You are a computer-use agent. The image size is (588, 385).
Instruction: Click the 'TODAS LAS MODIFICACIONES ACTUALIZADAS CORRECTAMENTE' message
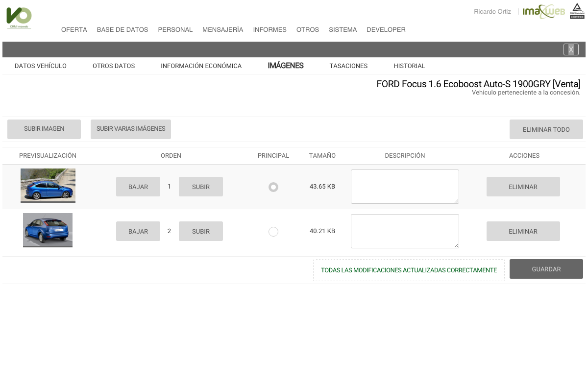409,270
